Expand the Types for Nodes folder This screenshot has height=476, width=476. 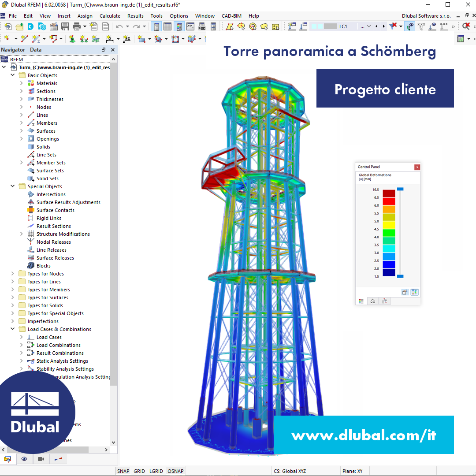point(13,273)
